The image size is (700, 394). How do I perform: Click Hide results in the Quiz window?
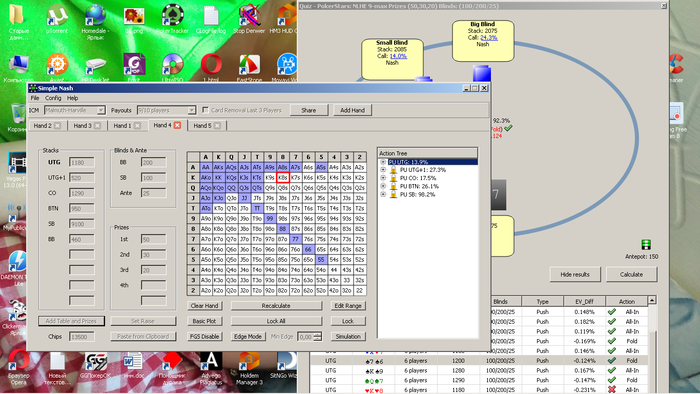pos(575,274)
